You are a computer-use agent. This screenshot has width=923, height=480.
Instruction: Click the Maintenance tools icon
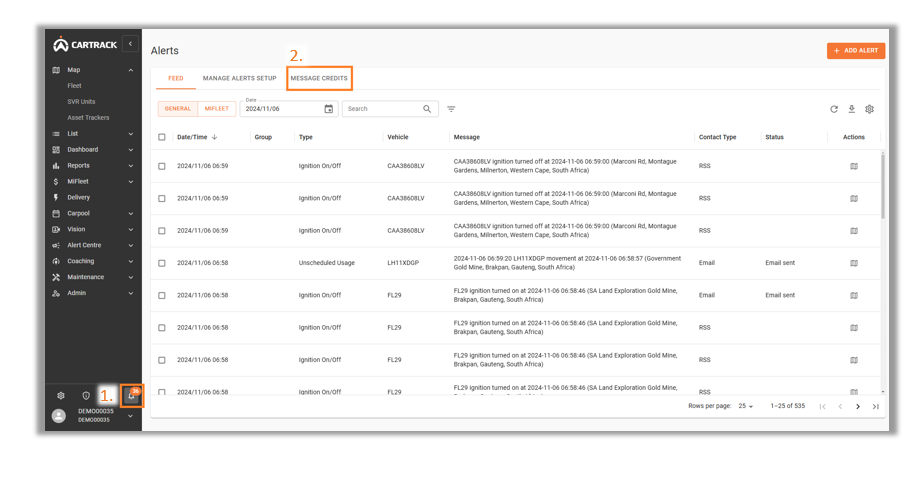(56, 277)
